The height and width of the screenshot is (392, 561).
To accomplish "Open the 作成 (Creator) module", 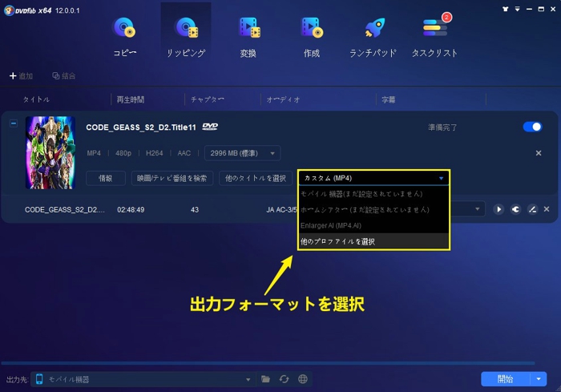I will pyautogui.click(x=310, y=36).
